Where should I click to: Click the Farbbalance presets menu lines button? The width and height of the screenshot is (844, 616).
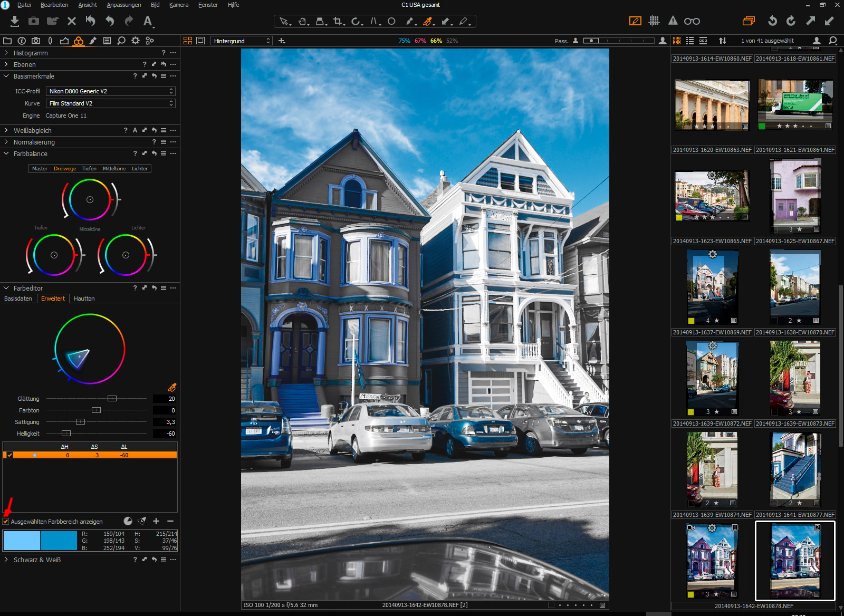point(164,153)
